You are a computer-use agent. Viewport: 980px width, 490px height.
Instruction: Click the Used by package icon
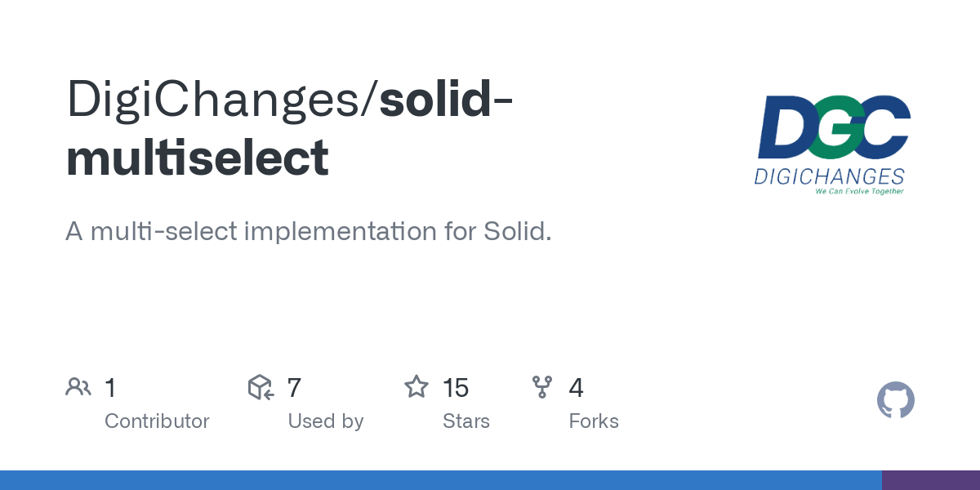click(x=261, y=387)
